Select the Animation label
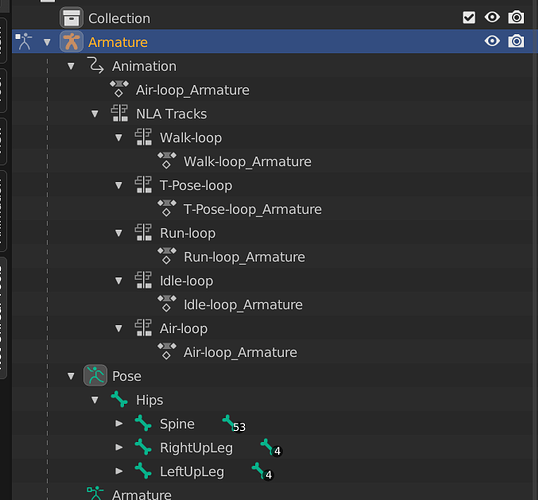The width and height of the screenshot is (538, 500). 144,66
